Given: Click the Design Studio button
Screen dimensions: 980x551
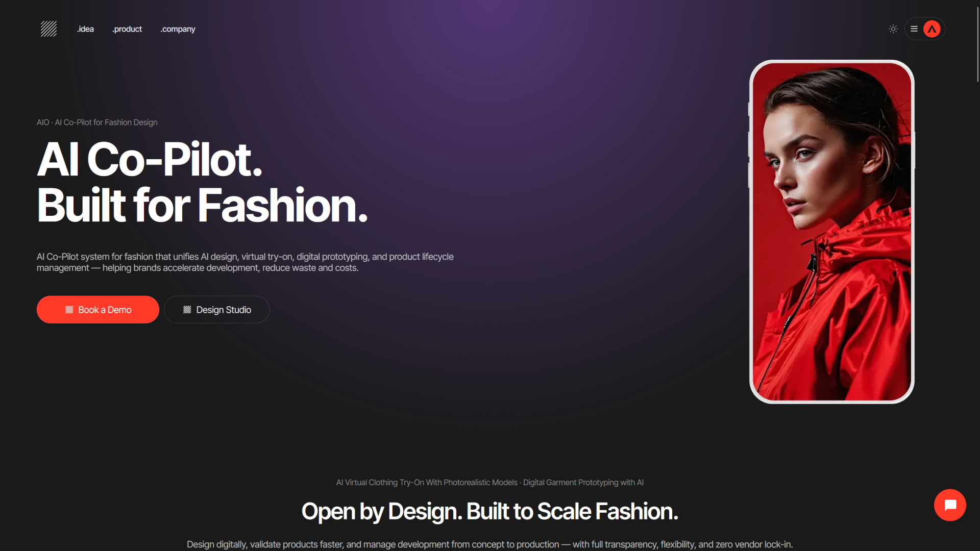Looking at the screenshot, I should tap(217, 310).
